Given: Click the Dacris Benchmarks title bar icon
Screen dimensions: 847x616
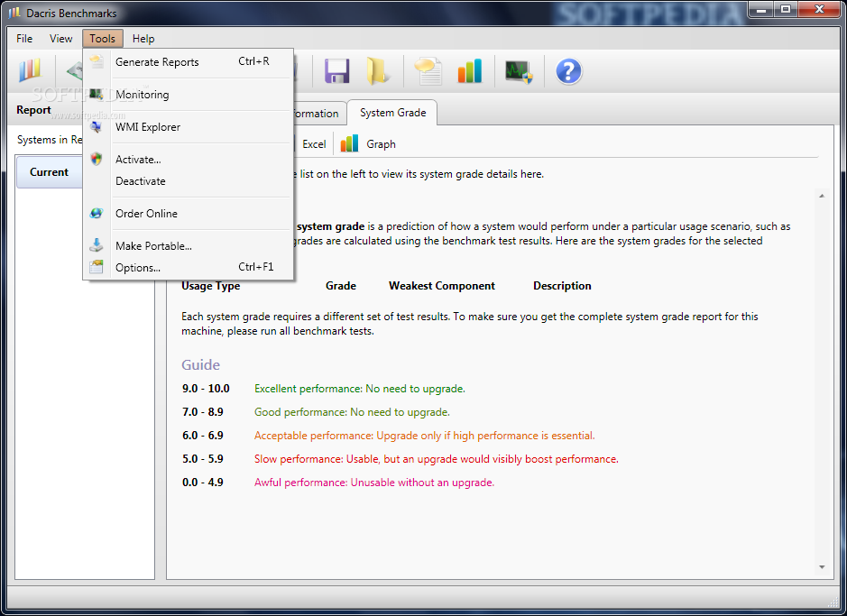Looking at the screenshot, I should 14,13.
